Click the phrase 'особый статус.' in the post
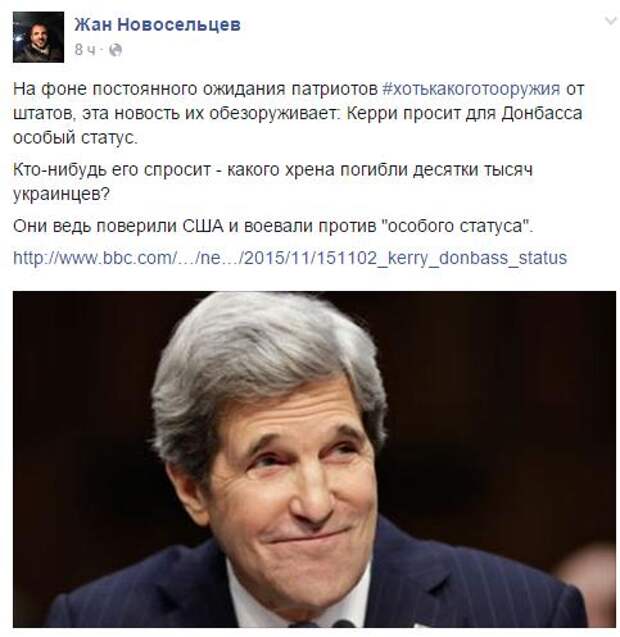 (75, 138)
